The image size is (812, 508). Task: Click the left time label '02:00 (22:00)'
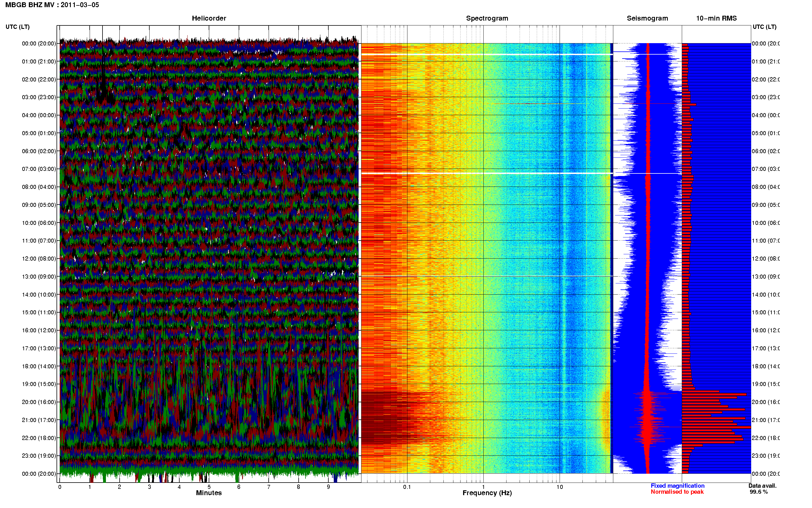click(39, 79)
